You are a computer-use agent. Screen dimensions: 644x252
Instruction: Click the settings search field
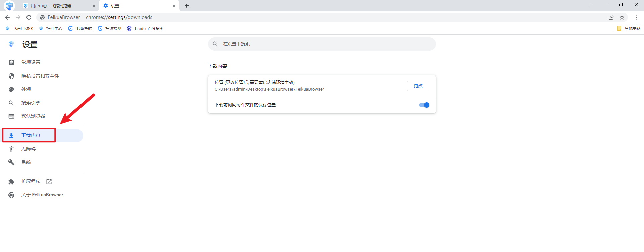click(322, 44)
